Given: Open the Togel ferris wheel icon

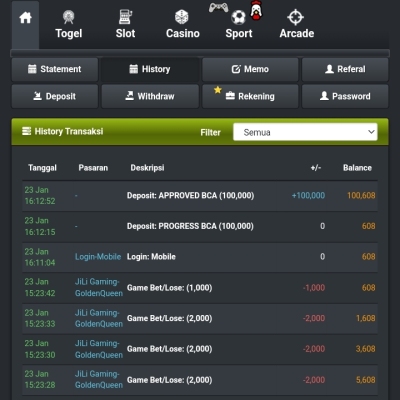Looking at the screenshot, I should tap(69, 17).
